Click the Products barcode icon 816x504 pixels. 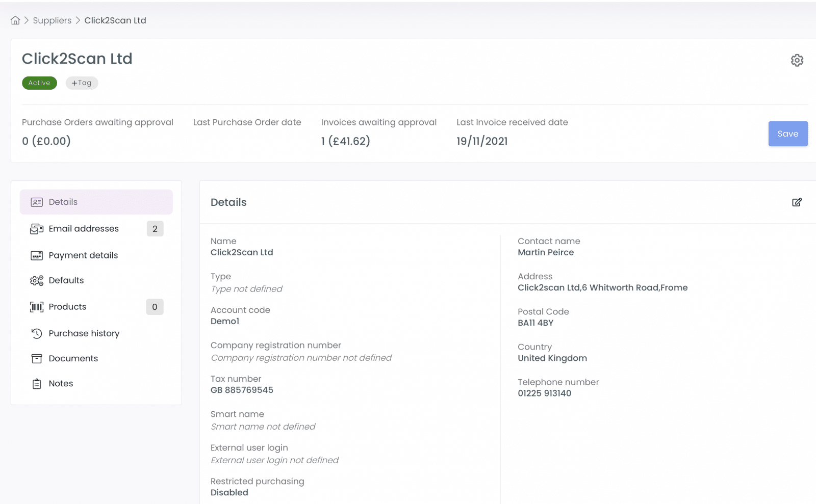point(37,307)
